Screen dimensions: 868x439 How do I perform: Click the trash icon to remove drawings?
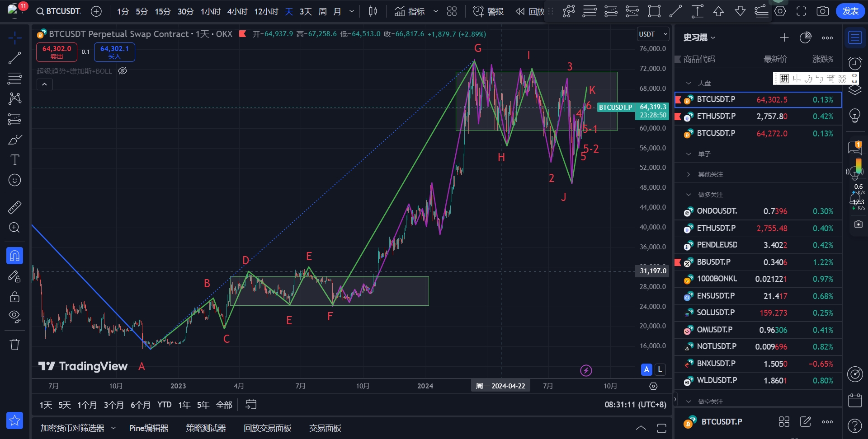[x=14, y=345]
